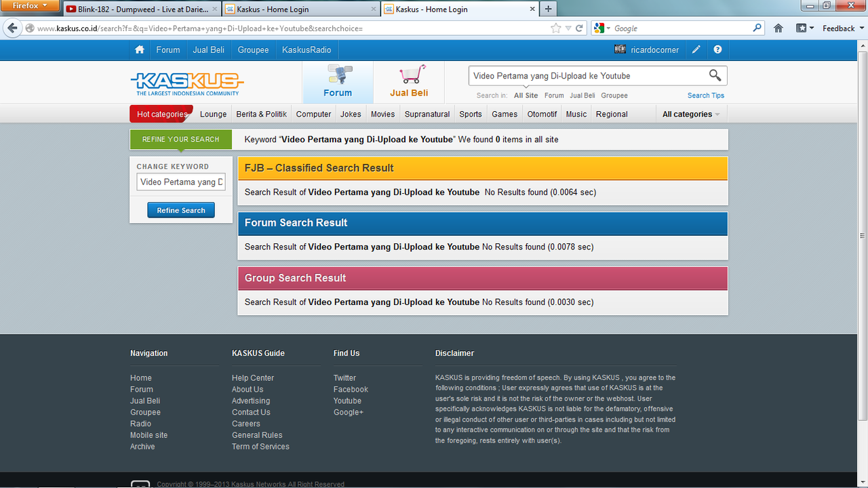The width and height of the screenshot is (868, 488).
Task: Open a new tab with the plus button
Action: 548,9
